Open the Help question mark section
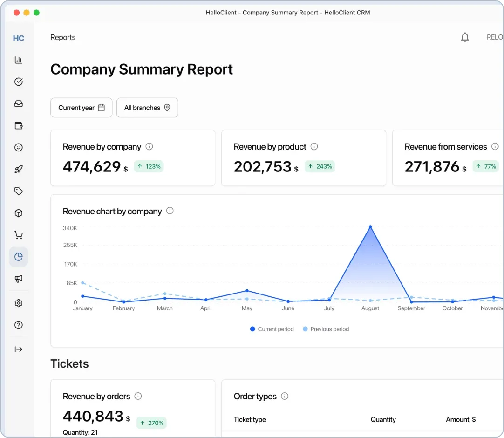 (x=19, y=325)
